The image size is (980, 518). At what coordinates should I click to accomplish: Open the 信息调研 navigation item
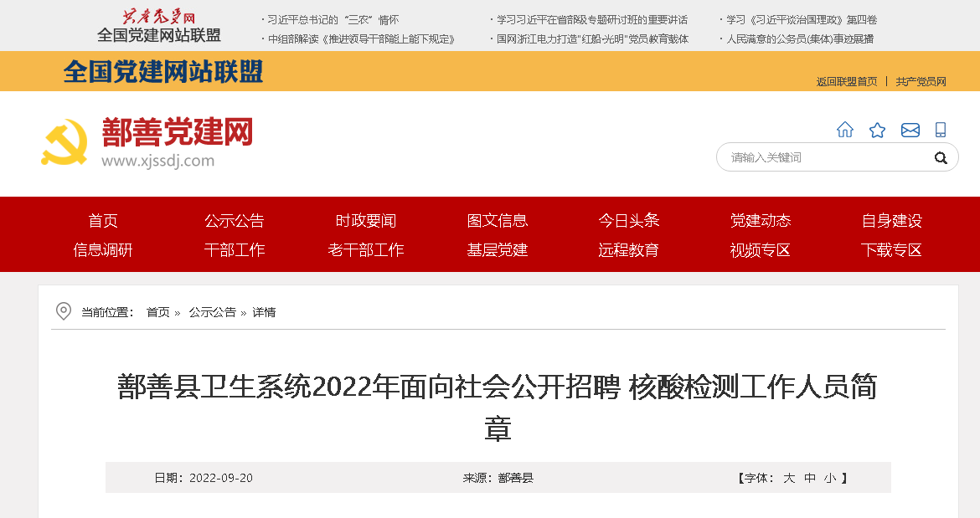coord(103,250)
